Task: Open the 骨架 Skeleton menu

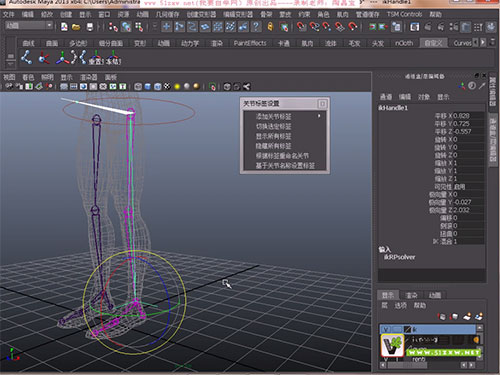Action: 266,14
